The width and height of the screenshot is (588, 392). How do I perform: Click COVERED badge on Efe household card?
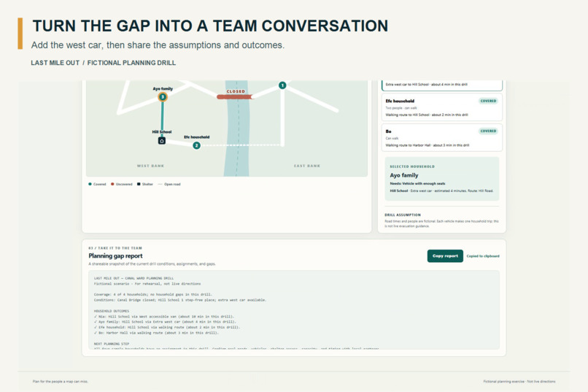pos(488,101)
